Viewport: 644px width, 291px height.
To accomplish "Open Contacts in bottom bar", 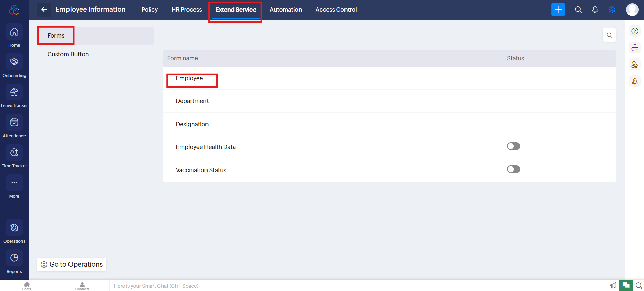I will click(x=82, y=286).
